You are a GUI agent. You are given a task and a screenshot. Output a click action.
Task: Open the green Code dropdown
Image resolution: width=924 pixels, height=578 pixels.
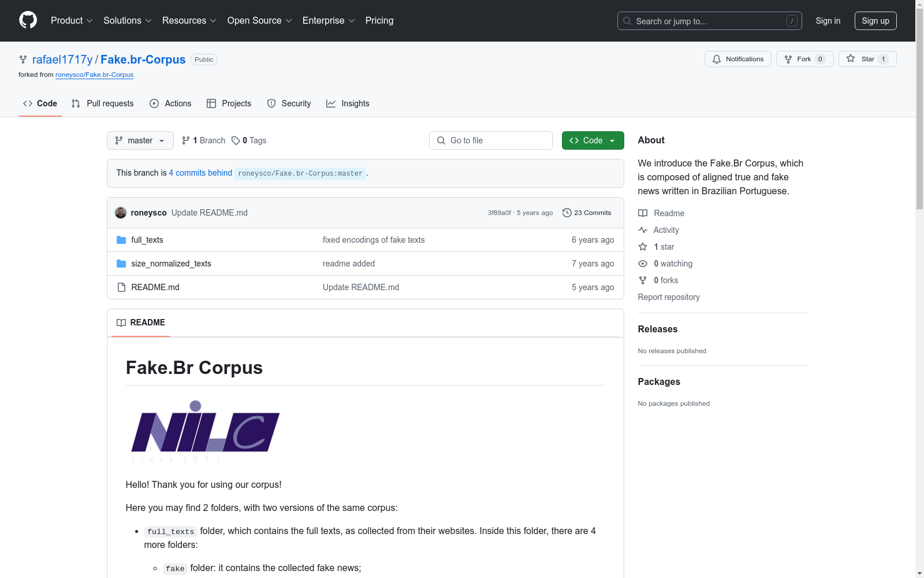[593, 140]
